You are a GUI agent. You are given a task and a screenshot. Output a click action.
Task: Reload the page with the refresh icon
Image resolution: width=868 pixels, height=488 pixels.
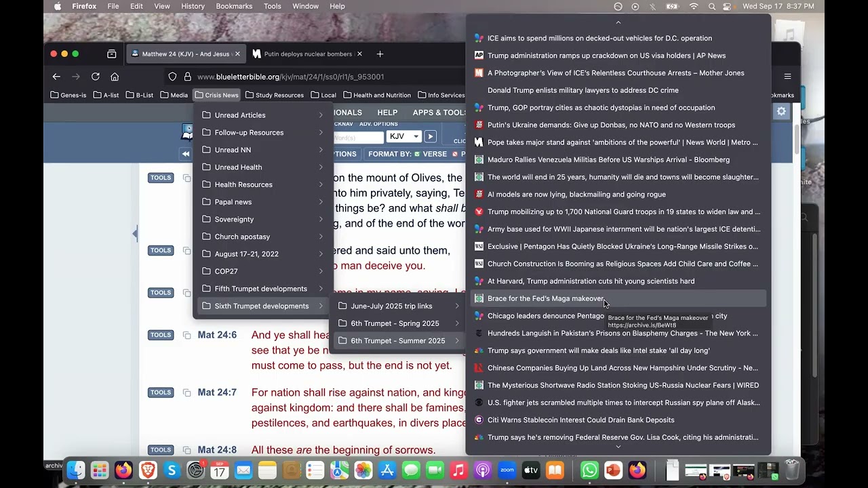coord(96,77)
